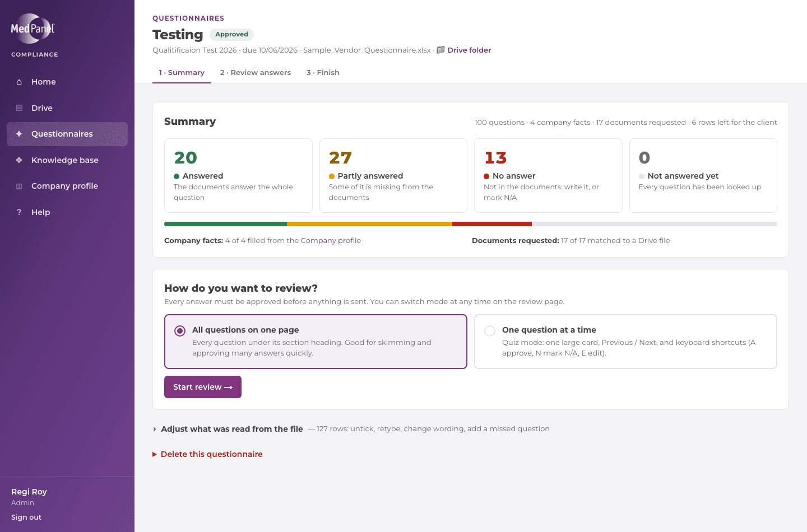Click the Regi Roy user name

coord(29,492)
